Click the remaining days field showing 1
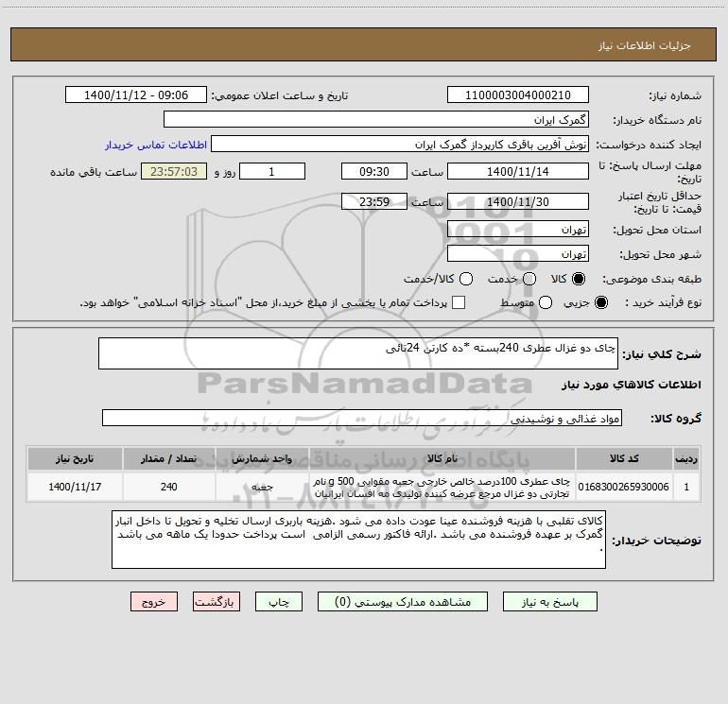This screenshot has height=704, width=728. point(272,172)
